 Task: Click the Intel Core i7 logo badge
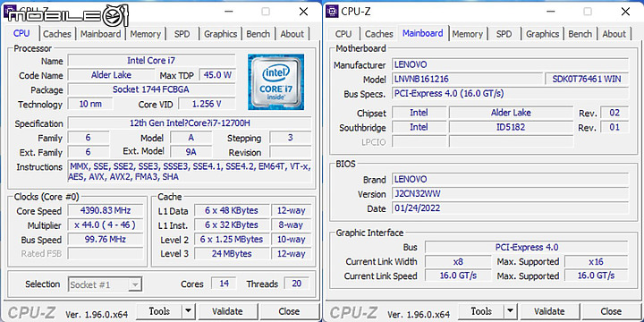click(x=275, y=82)
